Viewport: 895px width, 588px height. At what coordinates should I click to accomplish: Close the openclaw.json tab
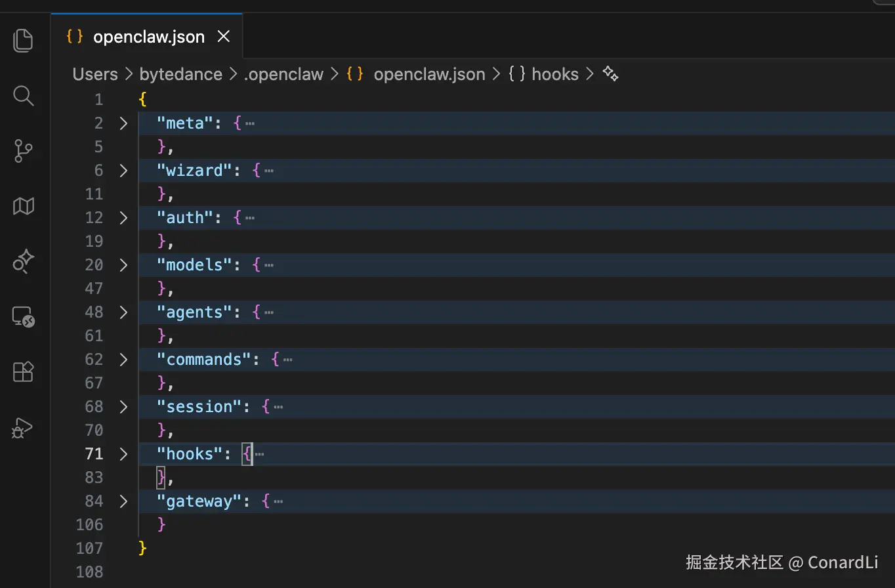pos(224,37)
